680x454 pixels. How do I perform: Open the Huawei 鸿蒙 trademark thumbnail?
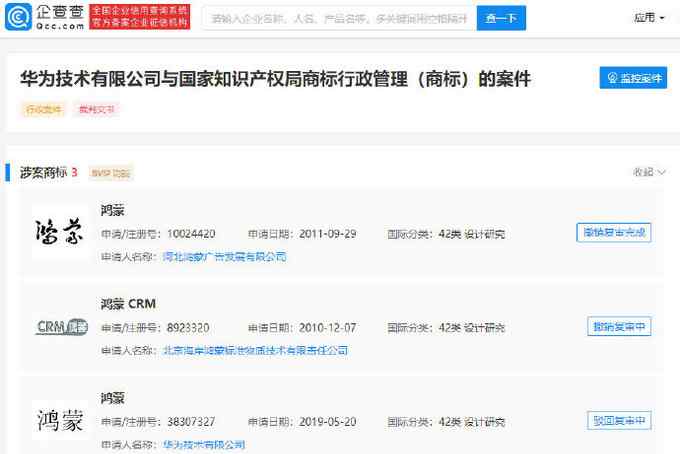(x=60, y=420)
